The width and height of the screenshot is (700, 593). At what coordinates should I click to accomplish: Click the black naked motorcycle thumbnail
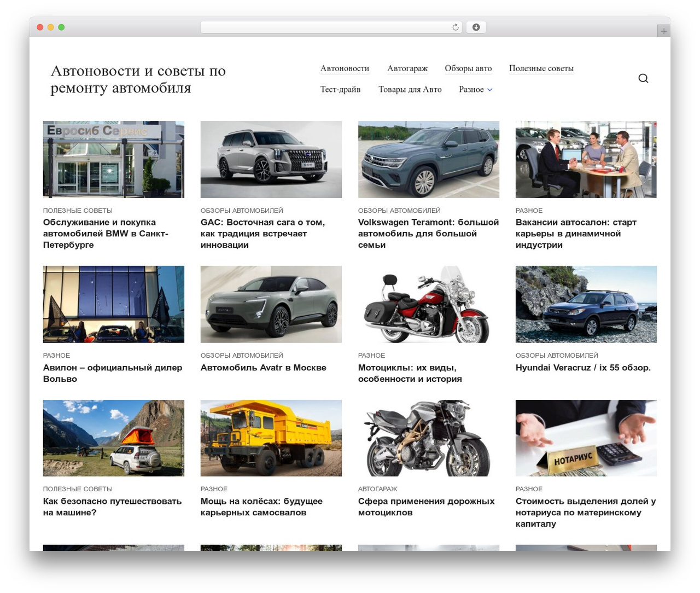(x=429, y=438)
